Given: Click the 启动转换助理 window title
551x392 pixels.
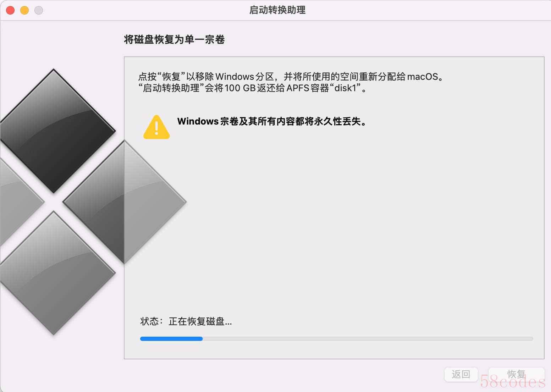Looking at the screenshot, I should (x=277, y=10).
